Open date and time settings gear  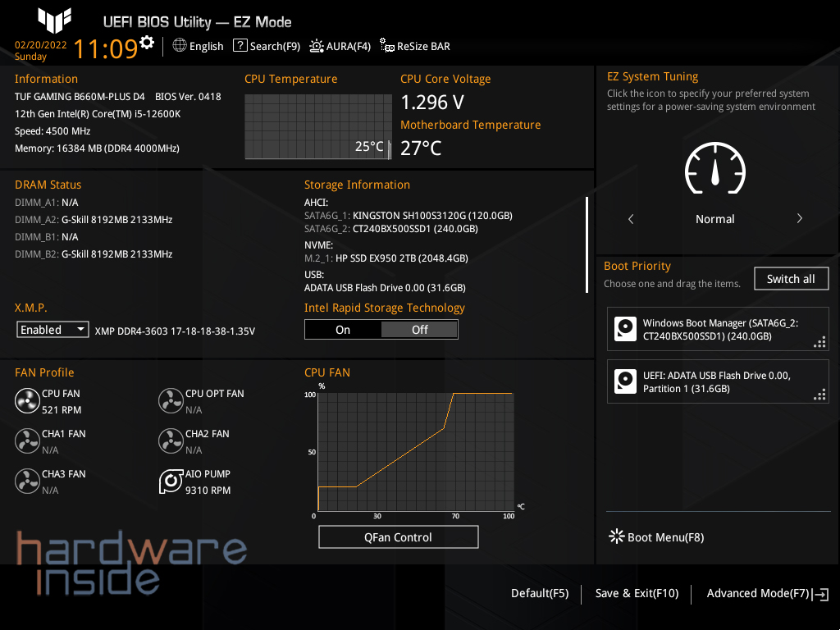[x=147, y=42]
